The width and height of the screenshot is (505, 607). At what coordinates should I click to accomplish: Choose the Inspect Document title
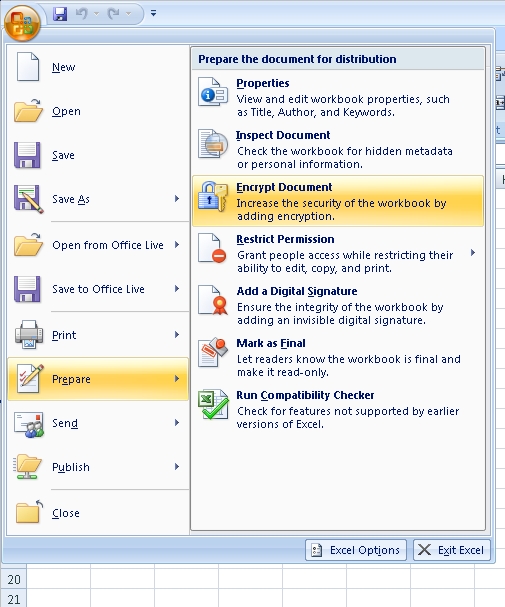(283, 135)
